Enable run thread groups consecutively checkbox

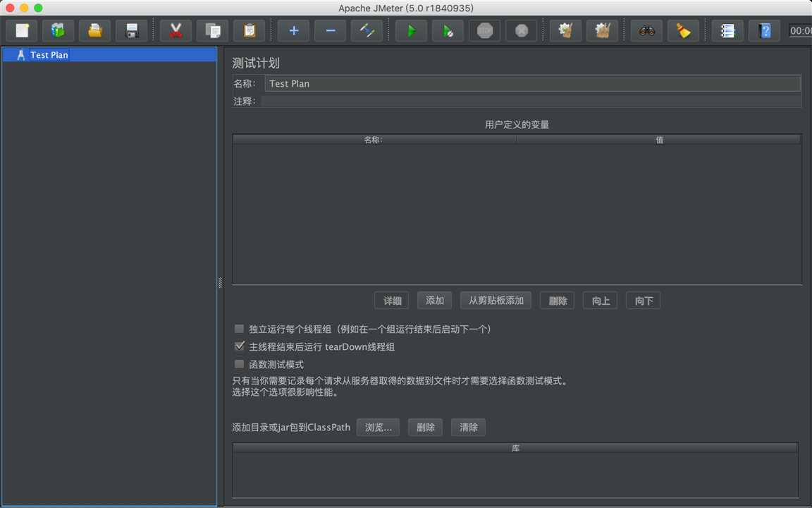239,329
